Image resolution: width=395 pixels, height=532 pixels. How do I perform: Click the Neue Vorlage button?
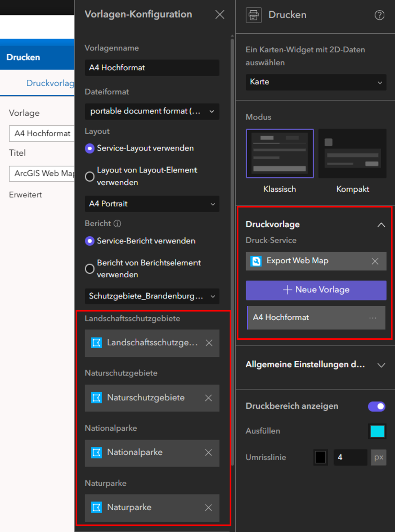pyautogui.click(x=316, y=290)
